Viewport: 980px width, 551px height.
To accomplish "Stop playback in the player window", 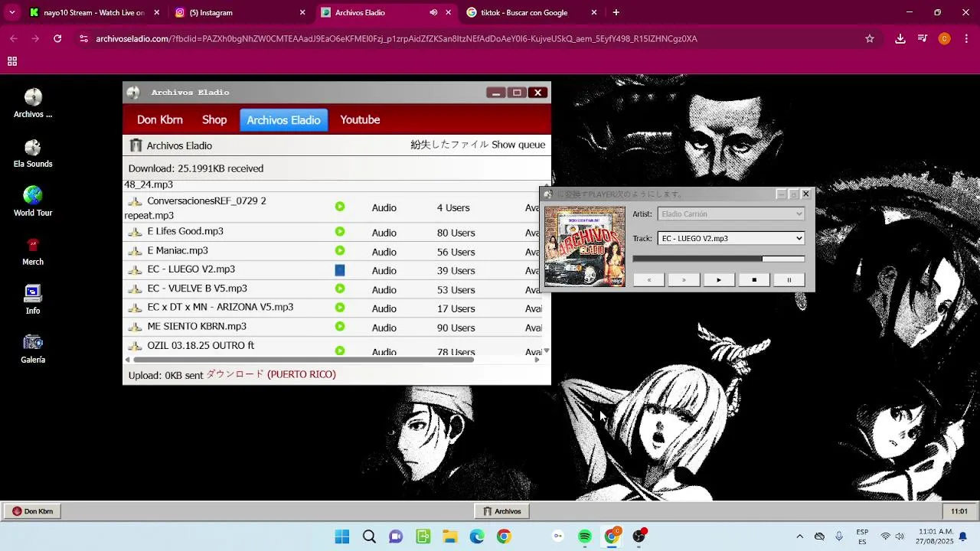I will coord(753,280).
